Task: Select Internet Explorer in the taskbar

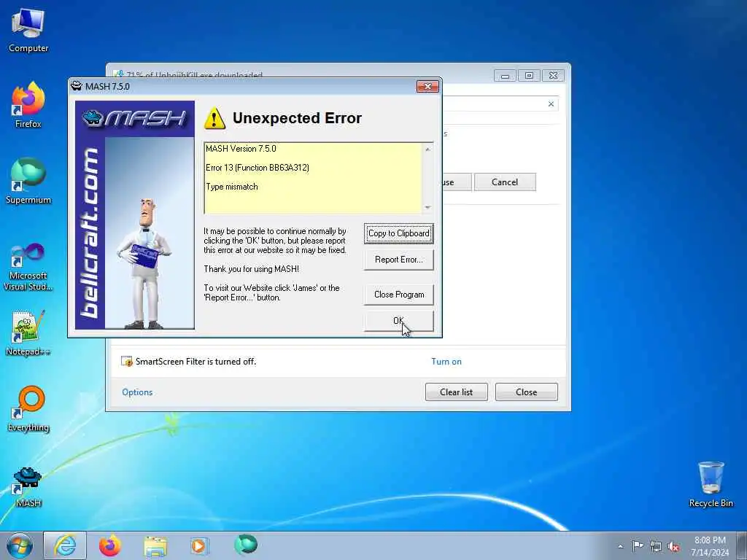Action: tap(65, 545)
